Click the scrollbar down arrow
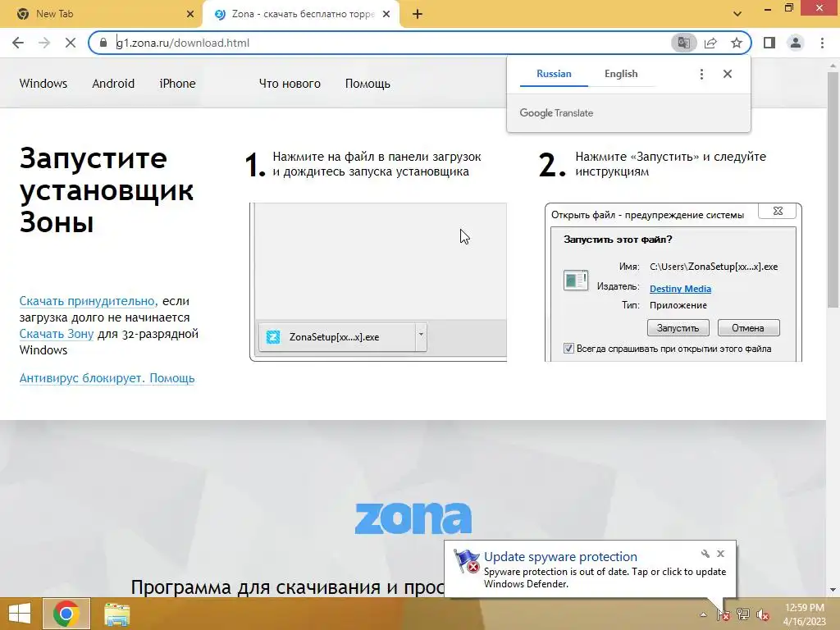This screenshot has width=840, height=630. [833, 591]
